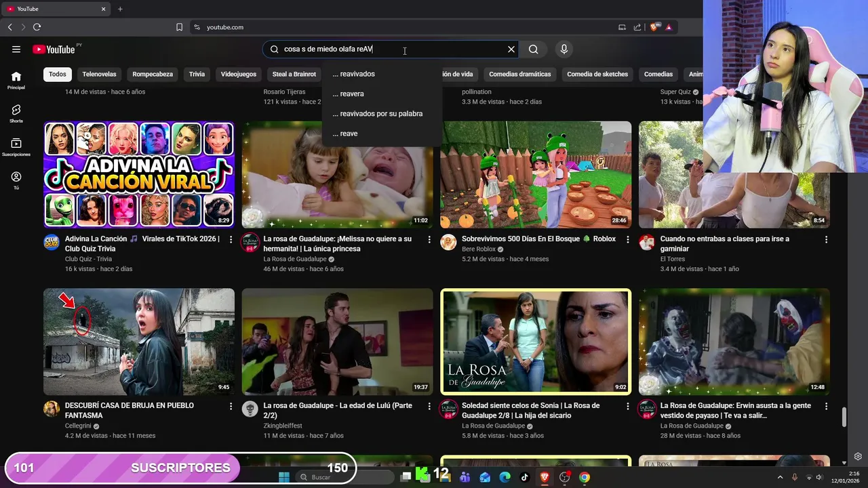Image resolution: width=868 pixels, height=488 pixels.
Task: Choose the 'reave' search suggestion
Action: click(382, 134)
